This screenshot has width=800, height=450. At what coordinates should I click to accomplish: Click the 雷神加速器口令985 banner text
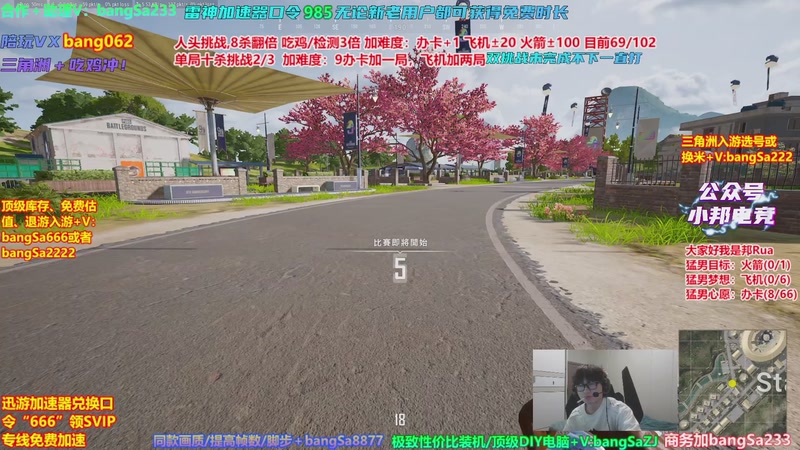(x=376, y=12)
